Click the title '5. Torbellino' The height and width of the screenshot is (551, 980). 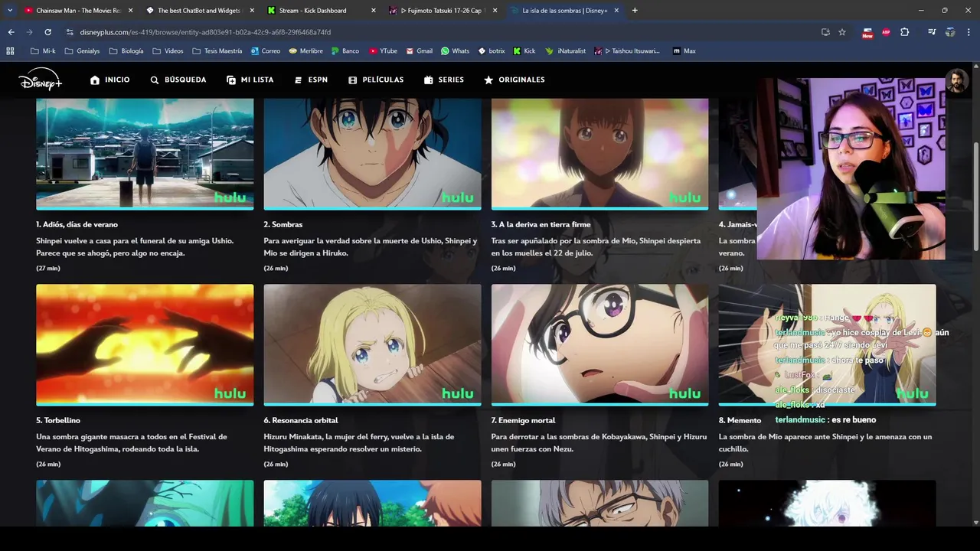(x=58, y=420)
